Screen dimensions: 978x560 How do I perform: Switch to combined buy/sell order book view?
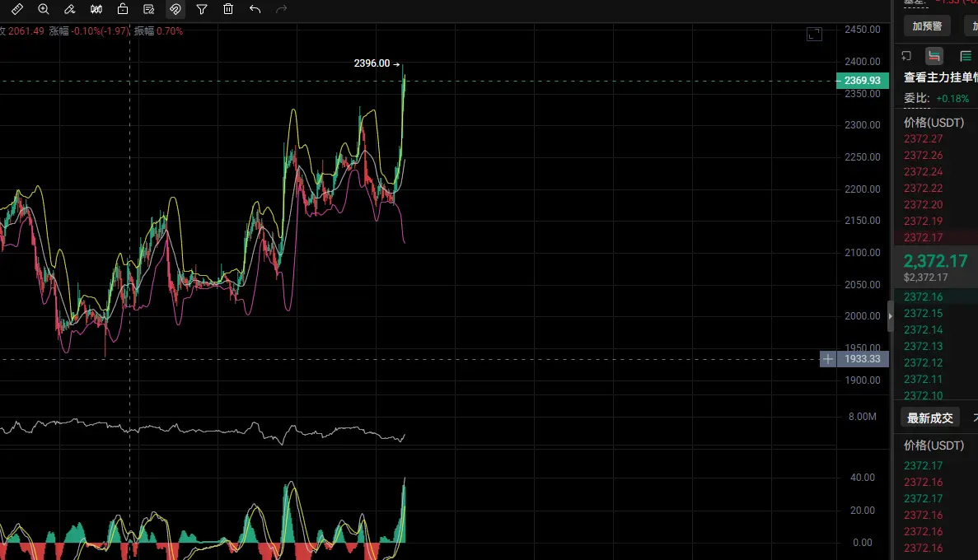click(x=934, y=56)
